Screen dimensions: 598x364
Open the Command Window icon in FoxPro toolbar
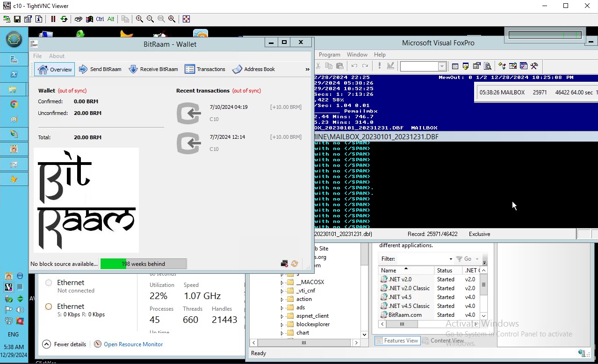(x=455, y=66)
